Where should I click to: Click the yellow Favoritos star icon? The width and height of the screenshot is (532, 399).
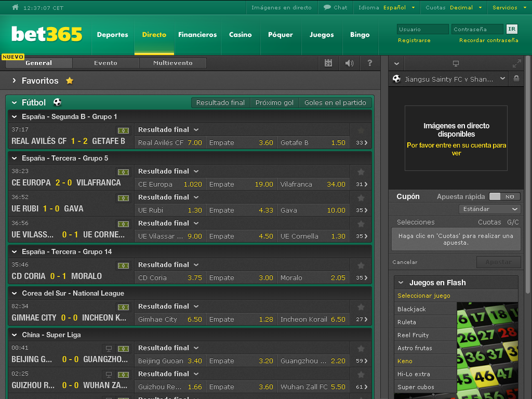coord(70,81)
